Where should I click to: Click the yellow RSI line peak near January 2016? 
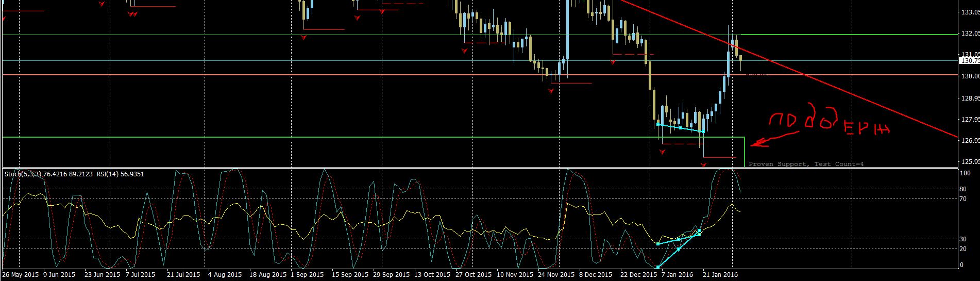(x=732, y=205)
